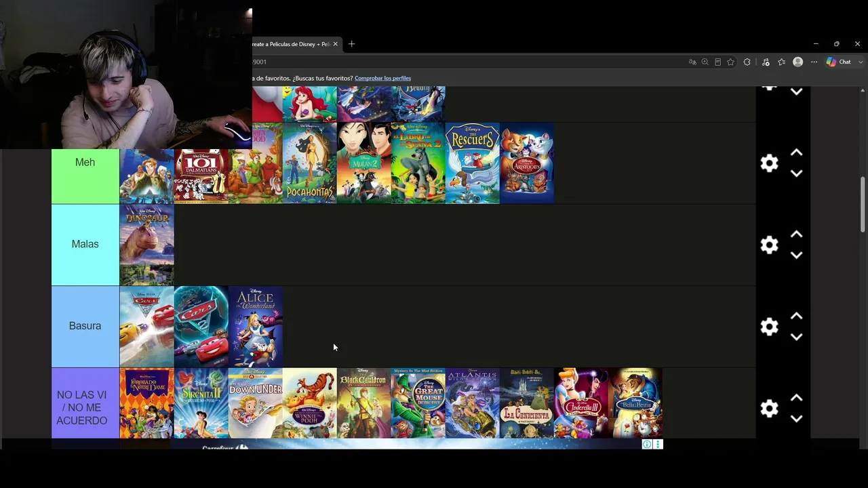
Task: Select El Libro de la Selva 2 poster
Action: tap(418, 163)
